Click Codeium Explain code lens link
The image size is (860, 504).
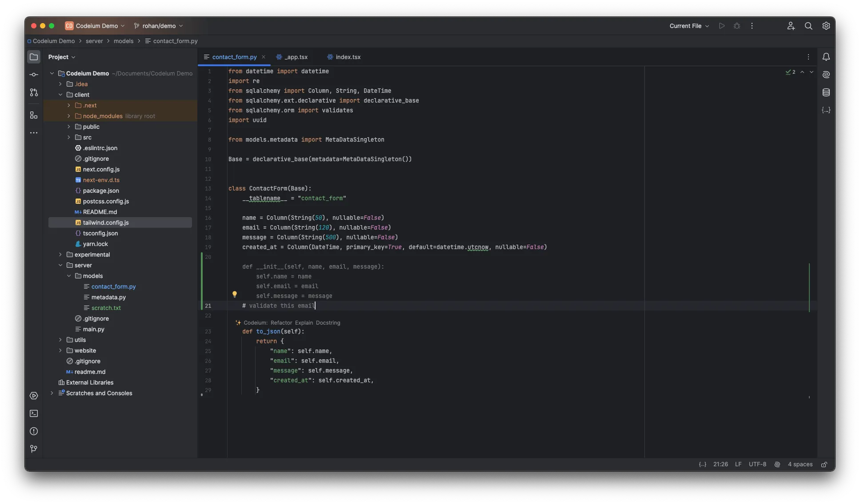point(304,323)
